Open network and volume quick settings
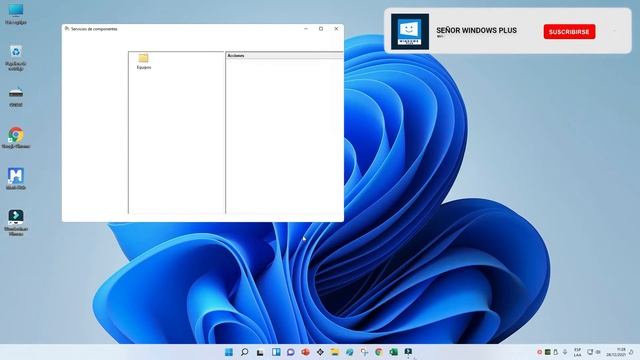The image size is (640, 360). [594, 352]
